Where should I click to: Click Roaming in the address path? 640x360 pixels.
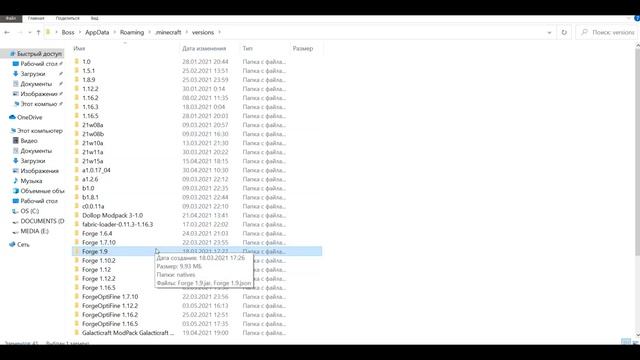(x=132, y=32)
